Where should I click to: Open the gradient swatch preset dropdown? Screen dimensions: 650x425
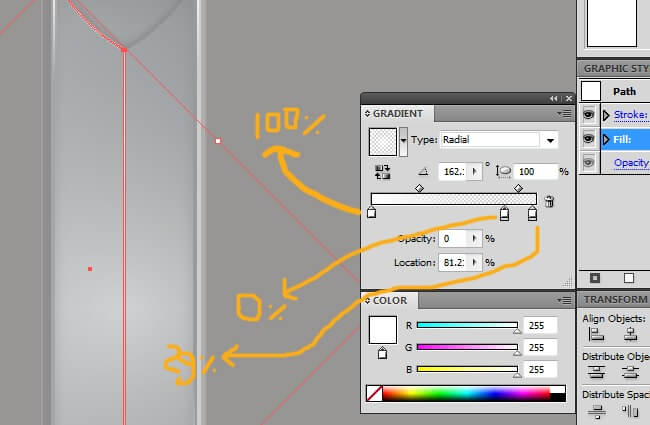click(403, 141)
